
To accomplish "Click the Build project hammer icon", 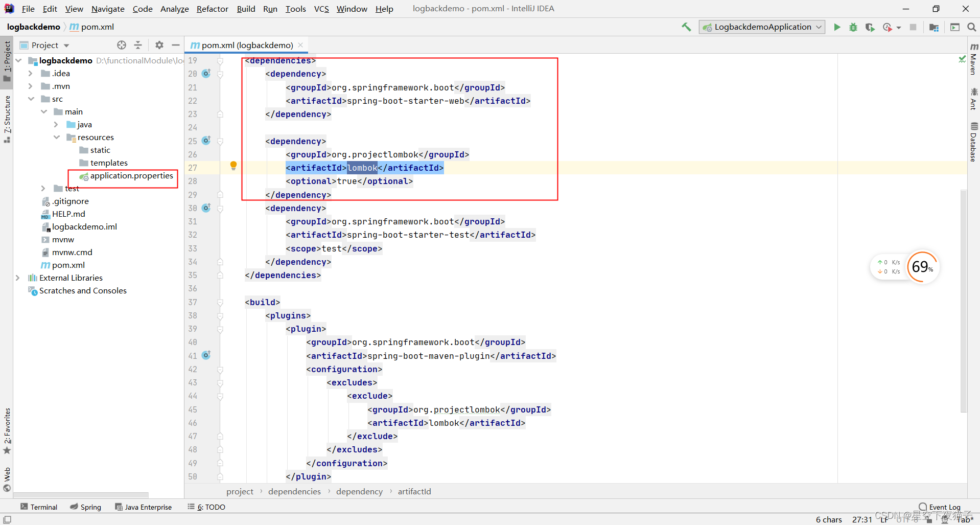I will coord(686,27).
